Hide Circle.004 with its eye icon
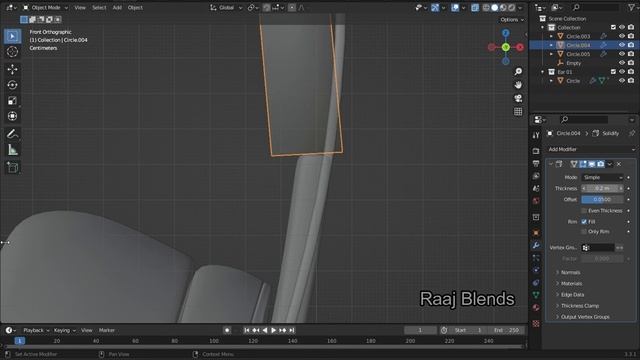The image size is (640, 360). tap(622, 45)
